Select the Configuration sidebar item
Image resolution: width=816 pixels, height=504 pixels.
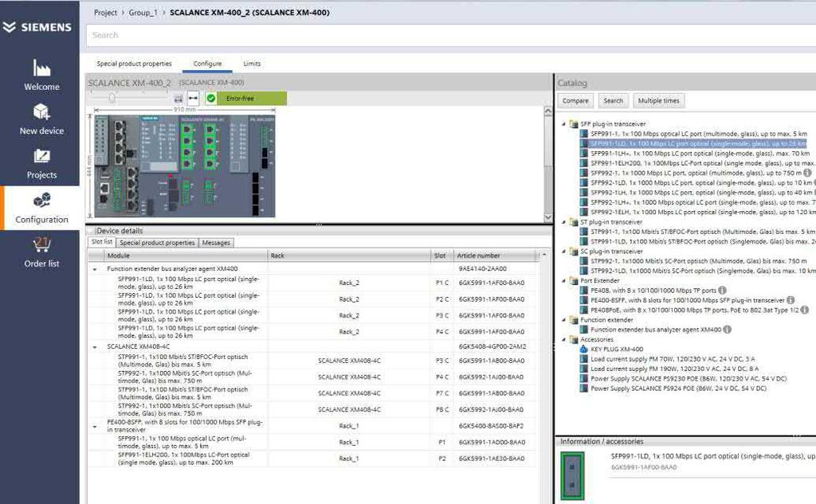41,208
